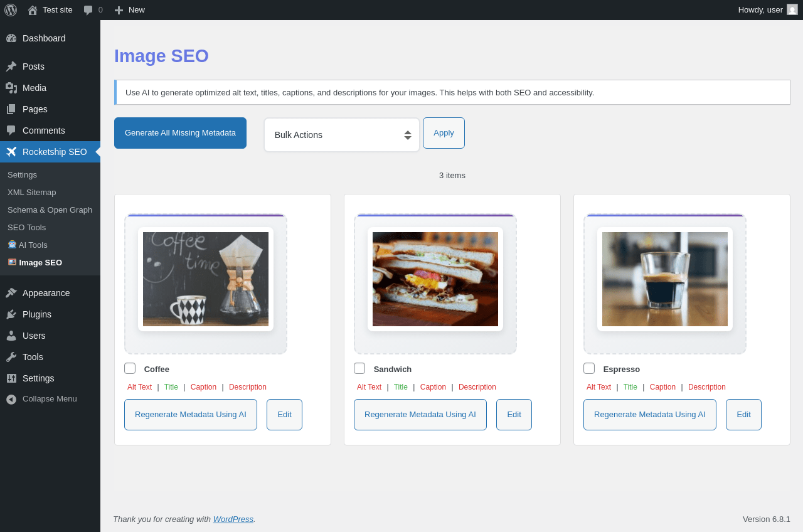This screenshot has height=532, width=803.
Task: Click the Tools wrench icon
Action: coord(11,357)
